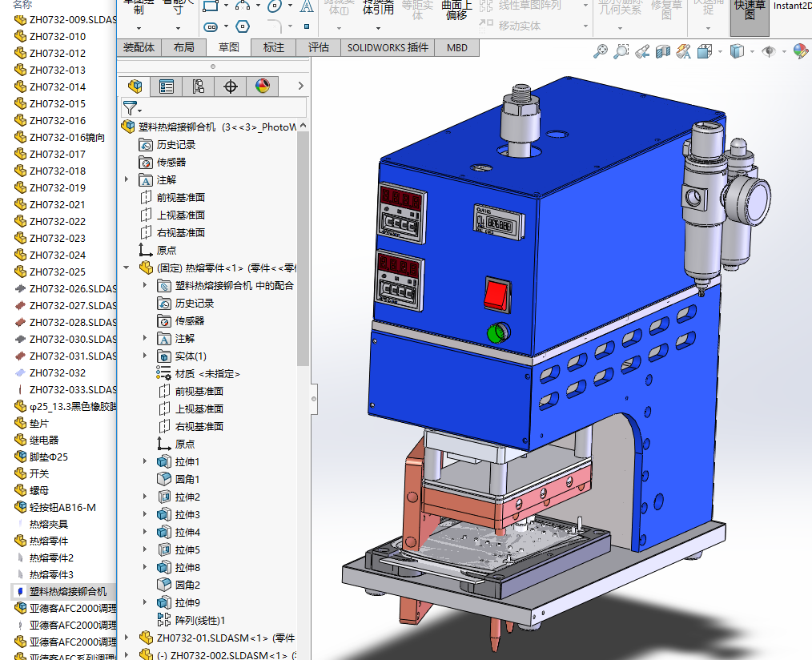
Task: Open the Edit Appearance color ball
Action: click(799, 52)
